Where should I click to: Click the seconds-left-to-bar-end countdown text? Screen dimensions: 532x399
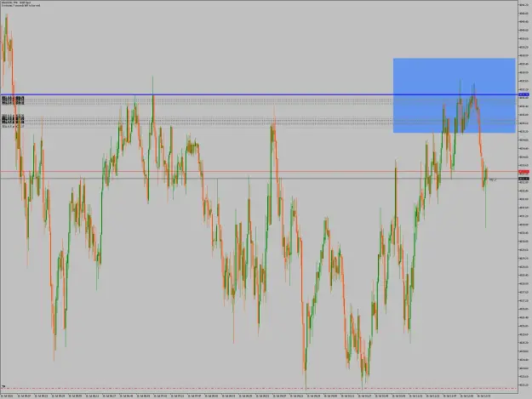click(20, 5)
